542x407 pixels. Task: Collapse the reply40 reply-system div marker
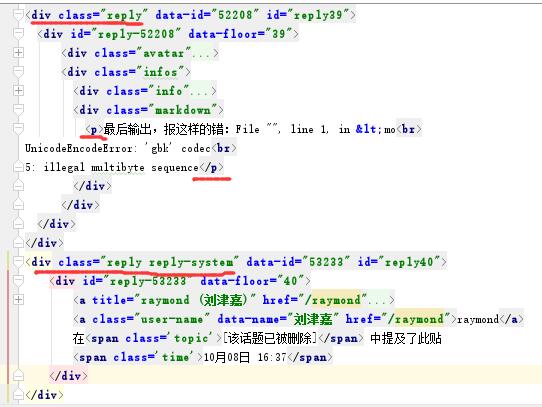tap(18, 262)
